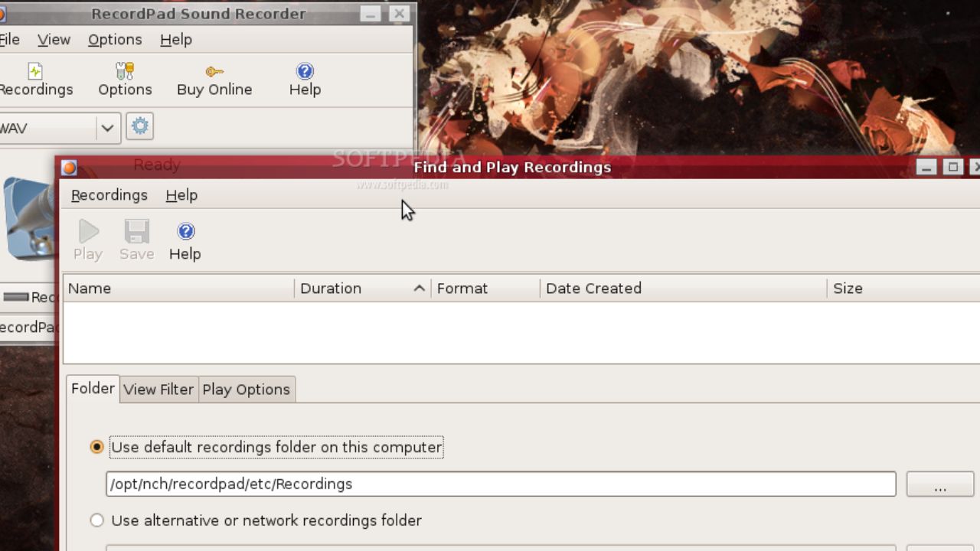Open Recordings menu in Find and Play window

[109, 195]
